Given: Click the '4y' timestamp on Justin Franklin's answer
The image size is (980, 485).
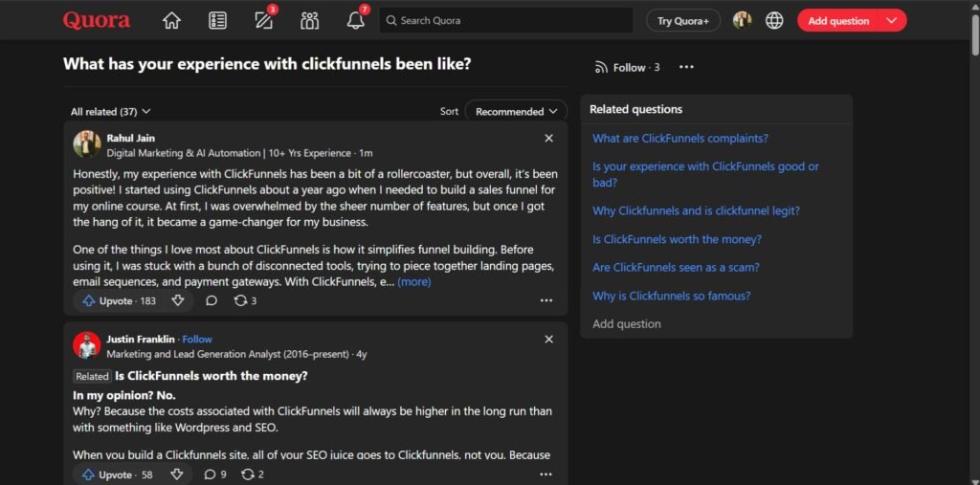Looking at the screenshot, I should pos(361,354).
